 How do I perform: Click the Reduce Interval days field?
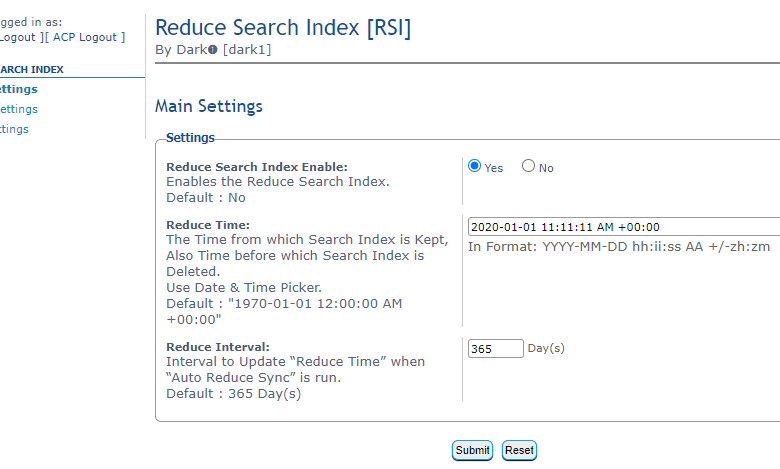[495, 348]
